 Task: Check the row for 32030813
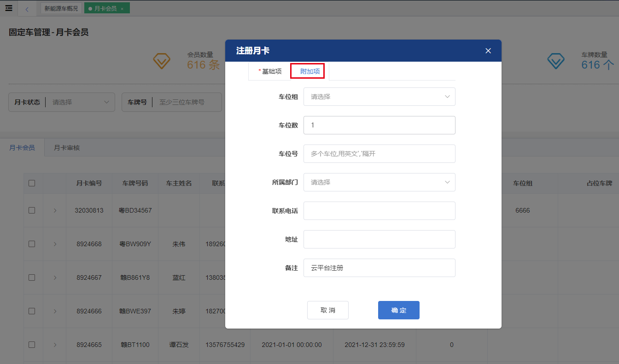click(x=32, y=210)
